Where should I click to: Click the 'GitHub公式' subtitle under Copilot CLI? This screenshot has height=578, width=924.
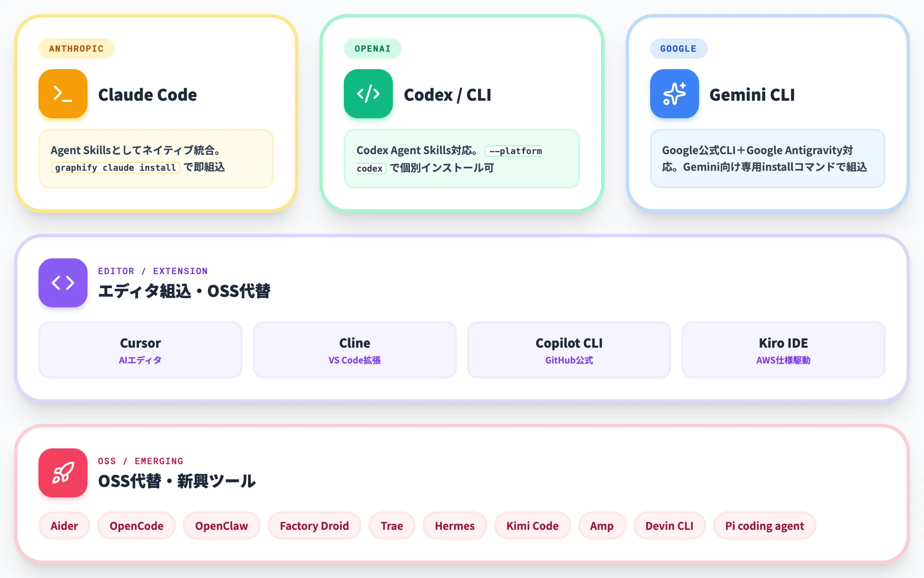(569, 360)
